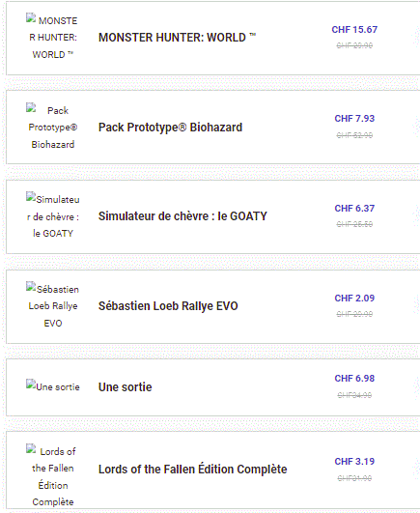Select the CHF 6.37 price
The width and height of the screenshot is (420, 513).
[354, 208]
